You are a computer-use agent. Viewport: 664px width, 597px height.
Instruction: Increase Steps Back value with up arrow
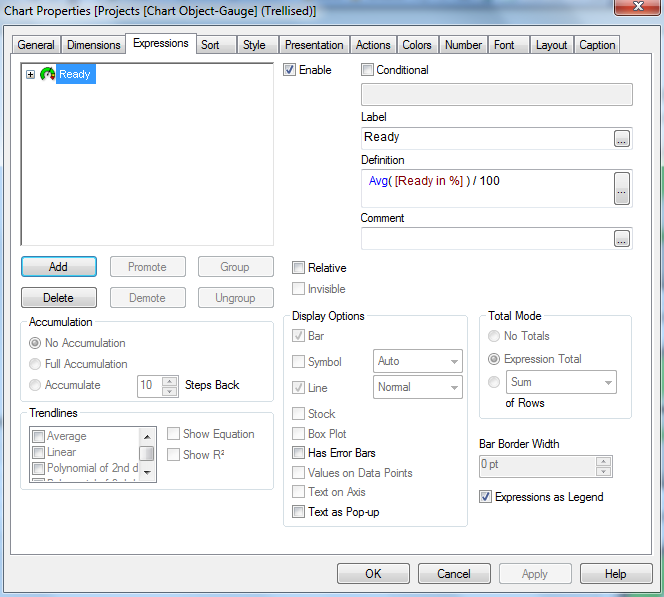pyautogui.click(x=169, y=381)
